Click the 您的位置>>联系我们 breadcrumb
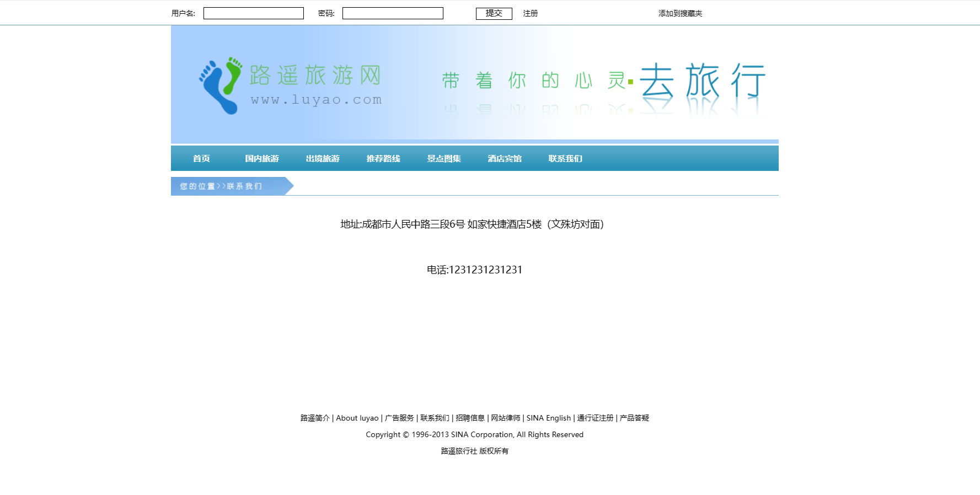Image resolution: width=980 pixels, height=495 pixels. (x=221, y=186)
